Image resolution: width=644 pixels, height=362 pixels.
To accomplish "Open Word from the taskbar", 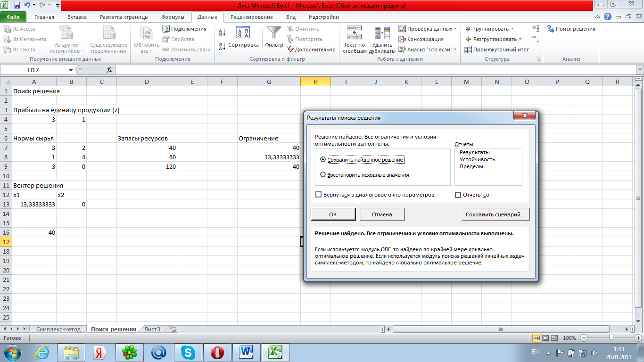I will (x=247, y=352).
